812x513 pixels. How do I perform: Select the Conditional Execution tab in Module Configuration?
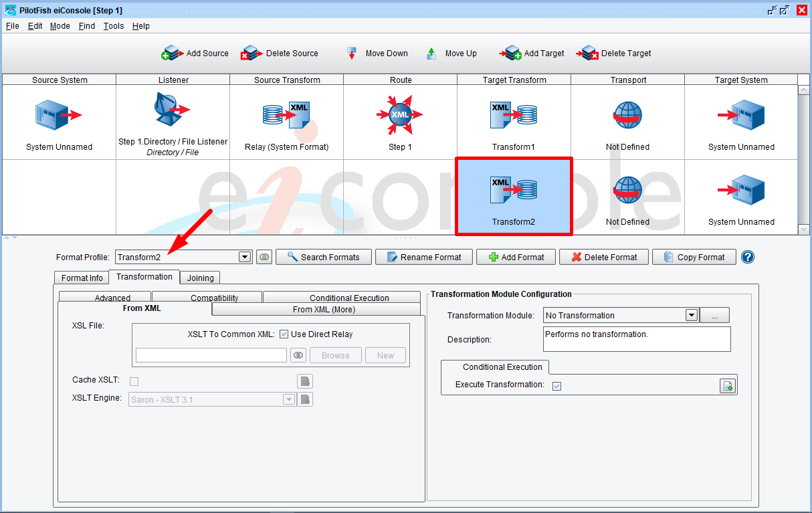coord(495,367)
